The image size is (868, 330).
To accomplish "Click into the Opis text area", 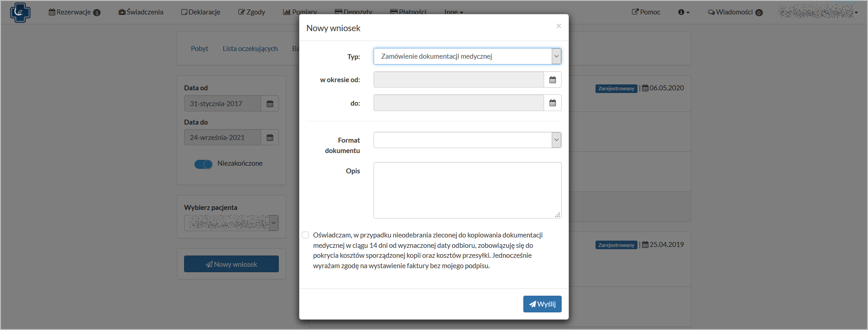I will (467, 190).
